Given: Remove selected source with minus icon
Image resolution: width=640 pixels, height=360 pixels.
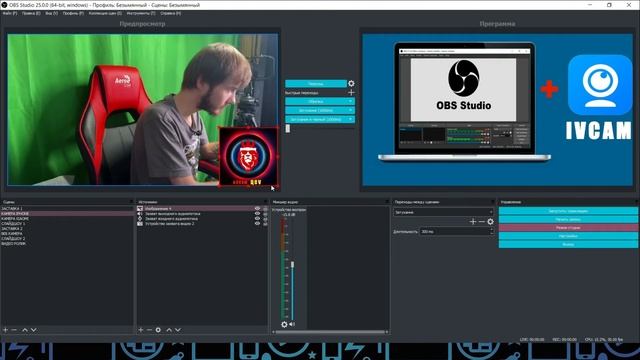Looking at the screenshot, I should click(149, 329).
